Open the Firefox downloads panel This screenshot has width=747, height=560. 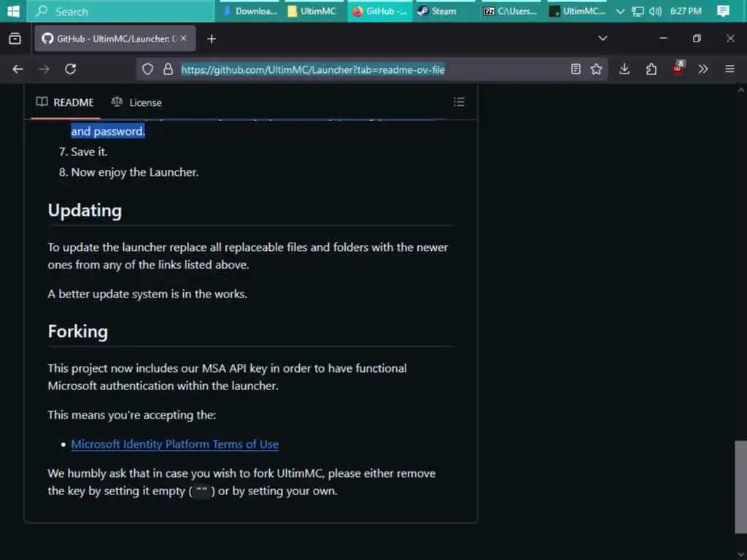coord(624,69)
